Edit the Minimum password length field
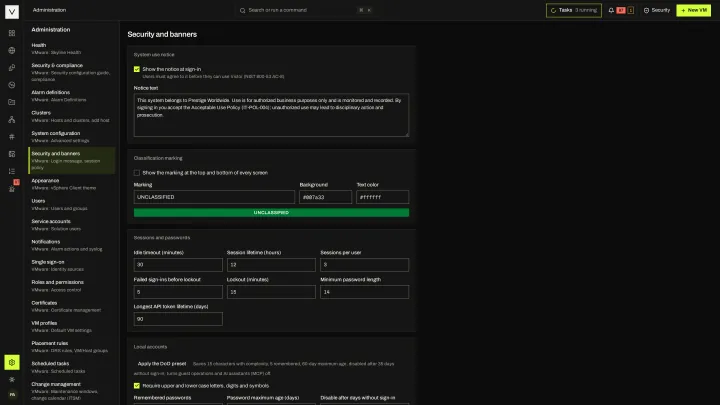The height and width of the screenshot is (405, 720). click(x=365, y=292)
